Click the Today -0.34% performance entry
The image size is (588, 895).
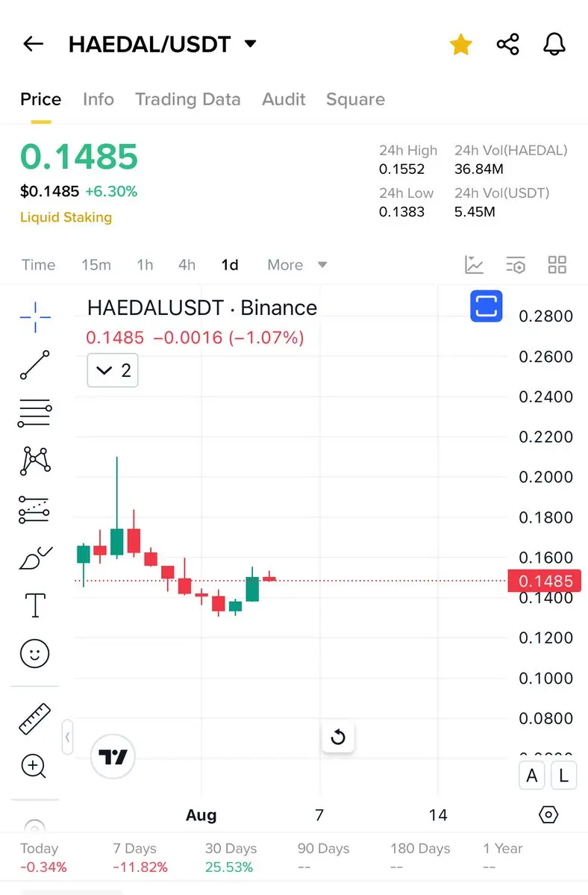43,858
